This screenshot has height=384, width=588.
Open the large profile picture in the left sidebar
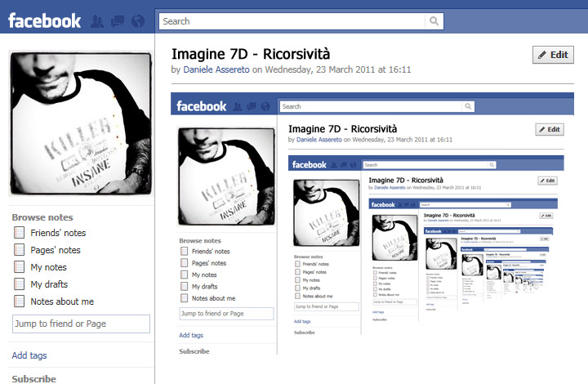[81, 123]
